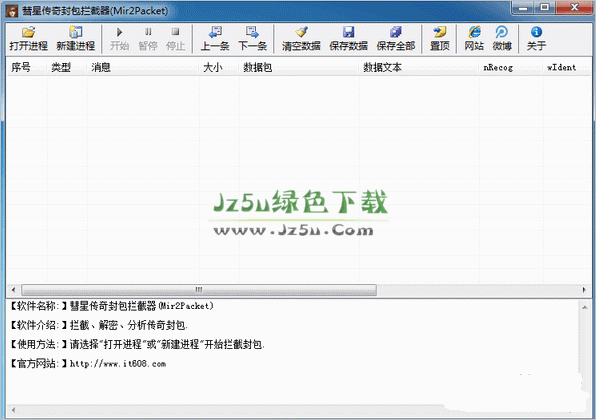Stop capture with the 停止 button
The height and width of the screenshot is (420, 596).
(x=176, y=39)
